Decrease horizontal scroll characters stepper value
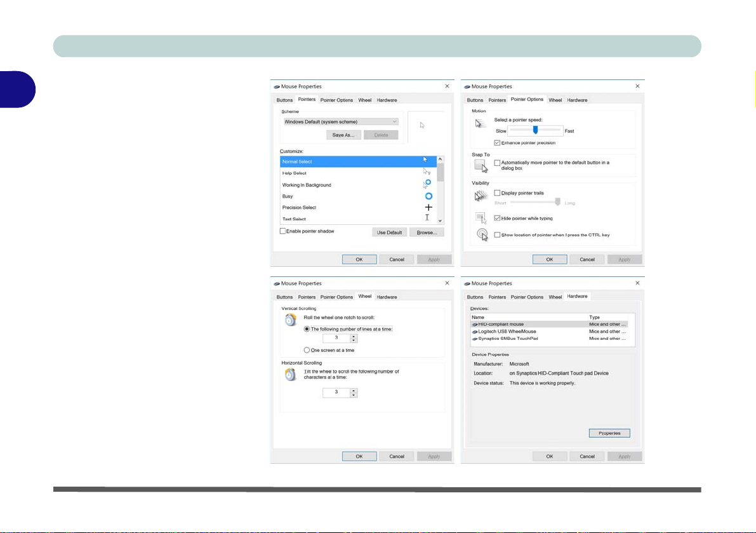This screenshot has height=533, width=756. [x=354, y=395]
